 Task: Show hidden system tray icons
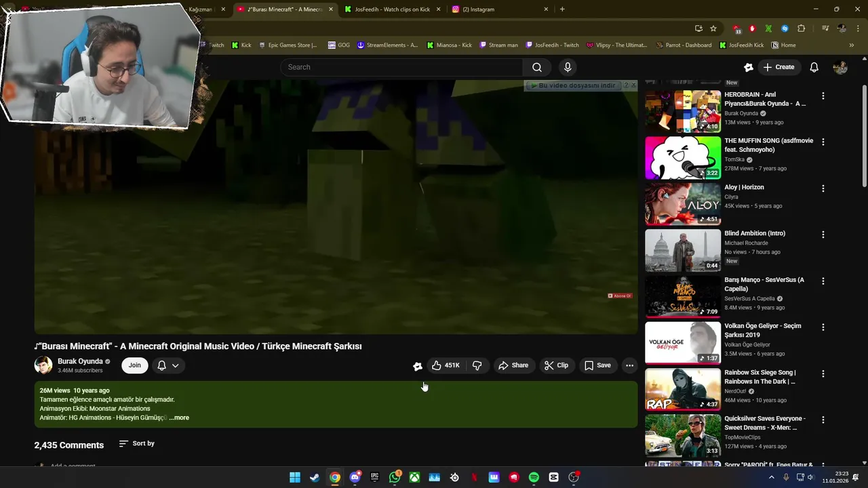(x=771, y=477)
